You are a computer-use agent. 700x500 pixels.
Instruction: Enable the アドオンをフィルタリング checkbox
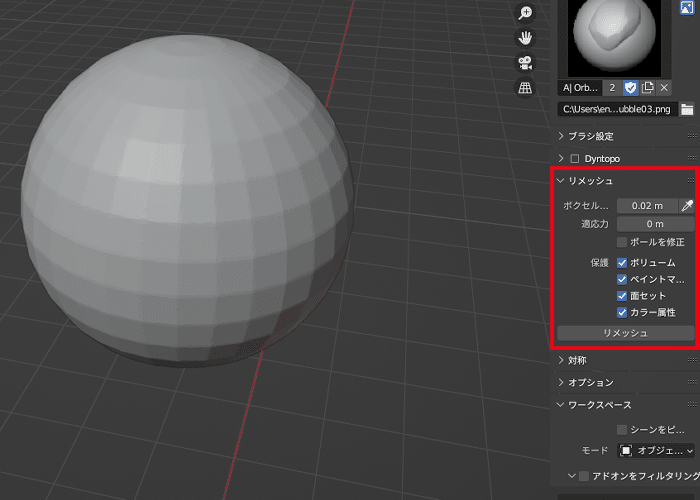pyautogui.click(x=584, y=476)
